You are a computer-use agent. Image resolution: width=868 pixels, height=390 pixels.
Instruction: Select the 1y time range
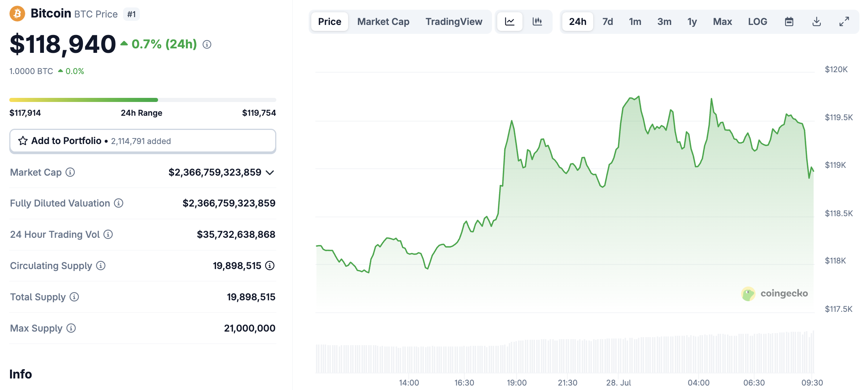692,22
